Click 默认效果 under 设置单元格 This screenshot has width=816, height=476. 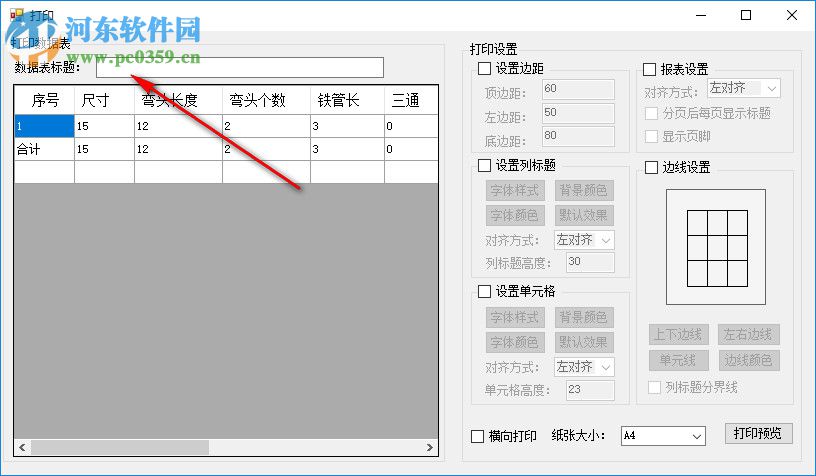tap(584, 342)
